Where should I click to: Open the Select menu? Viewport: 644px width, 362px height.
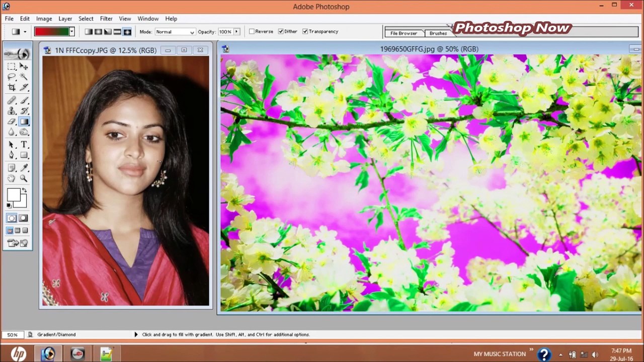[86, 19]
